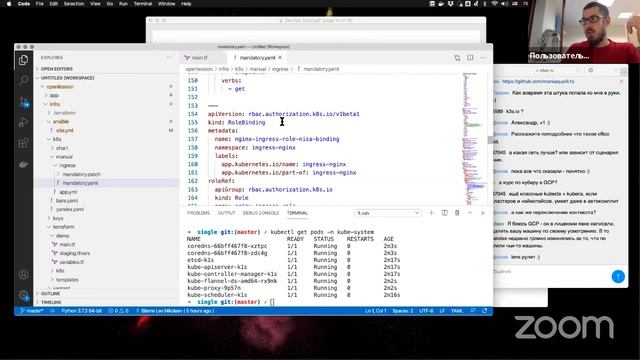Viewport: 640px width, 360px height.
Task: Click the blue send button in chat window
Action: coord(618,276)
